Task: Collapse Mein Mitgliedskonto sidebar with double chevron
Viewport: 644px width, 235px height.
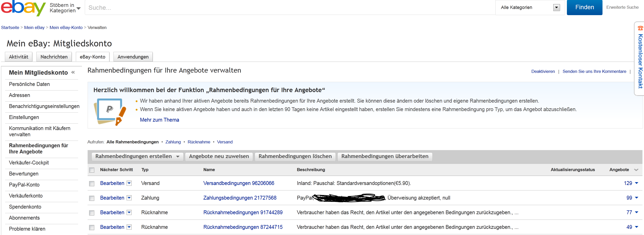Action: tap(73, 72)
